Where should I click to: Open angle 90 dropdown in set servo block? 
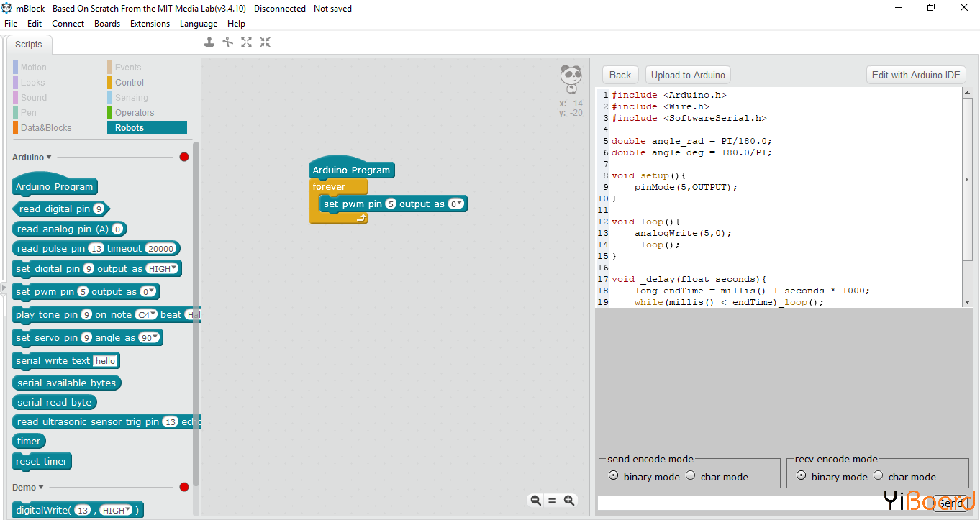pos(149,338)
